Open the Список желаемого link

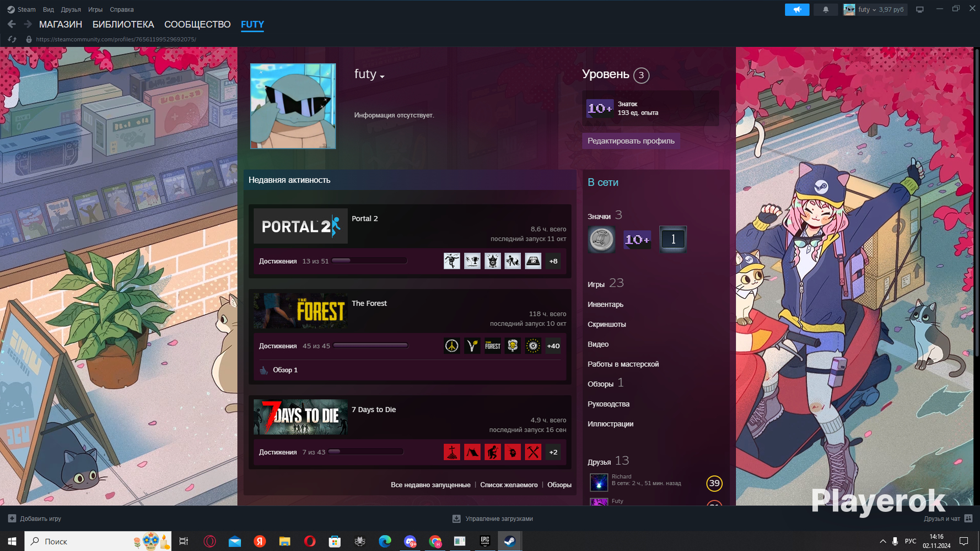[509, 485]
